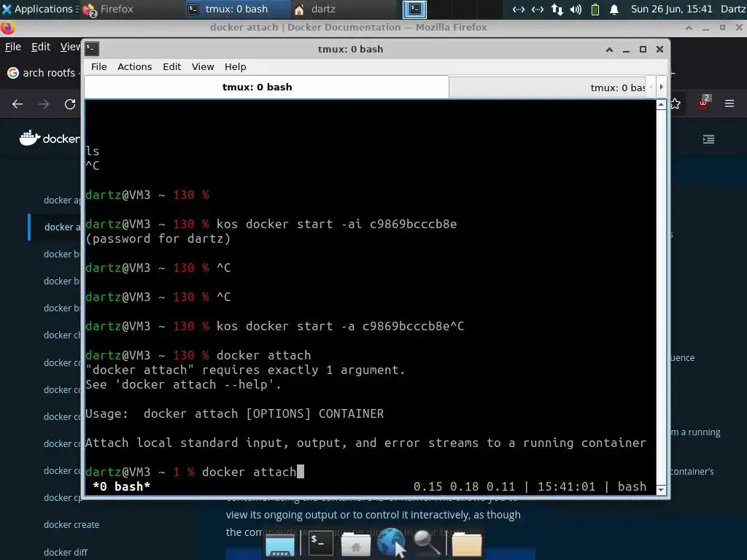
Task: Open Firefox's File menu
Action: (x=13, y=47)
